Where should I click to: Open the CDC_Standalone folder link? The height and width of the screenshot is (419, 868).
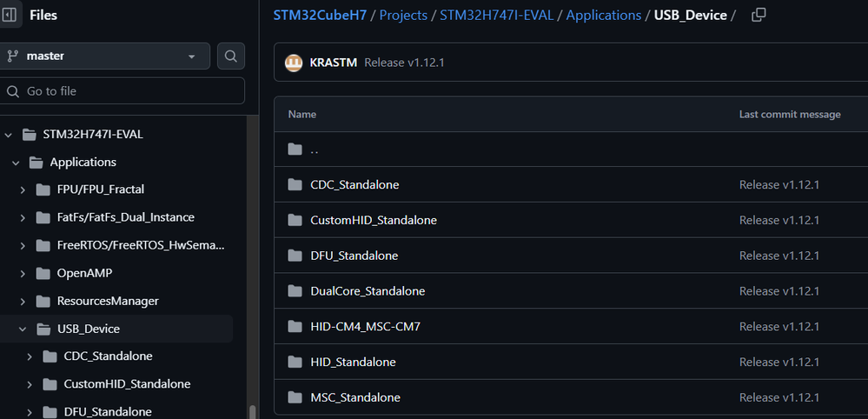(x=354, y=185)
